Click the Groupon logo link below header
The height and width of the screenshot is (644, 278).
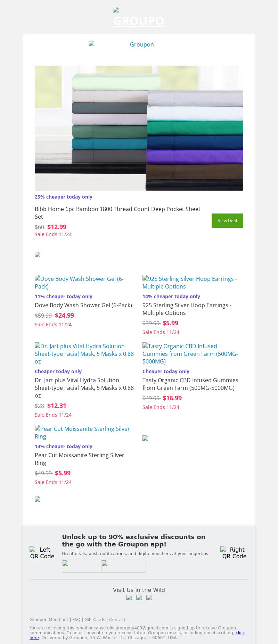point(139,44)
